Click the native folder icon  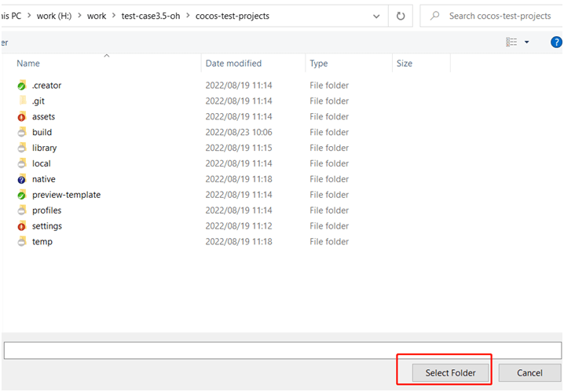[22, 179]
